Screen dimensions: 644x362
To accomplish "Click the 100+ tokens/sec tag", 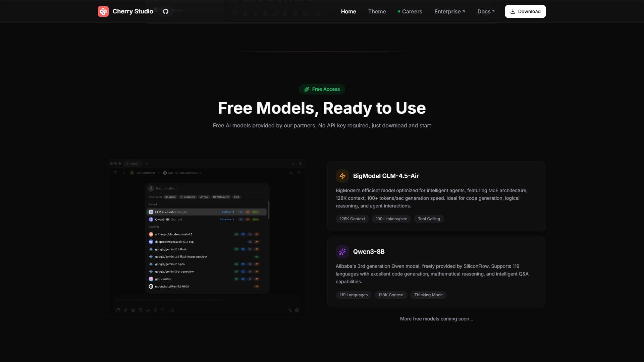I will (391, 219).
